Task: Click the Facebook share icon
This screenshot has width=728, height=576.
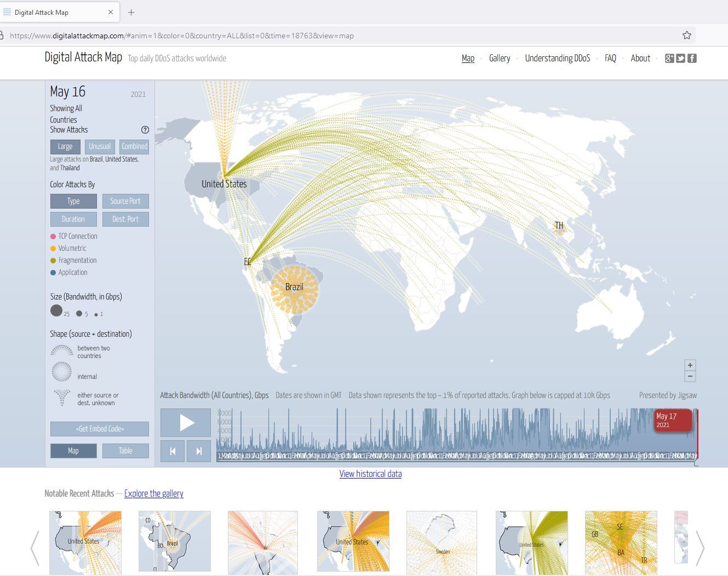Action: point(692,58)
